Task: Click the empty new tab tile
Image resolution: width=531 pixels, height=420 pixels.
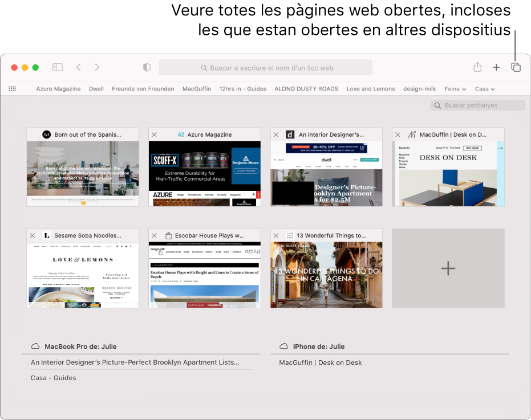Action: tap(448, 268)
